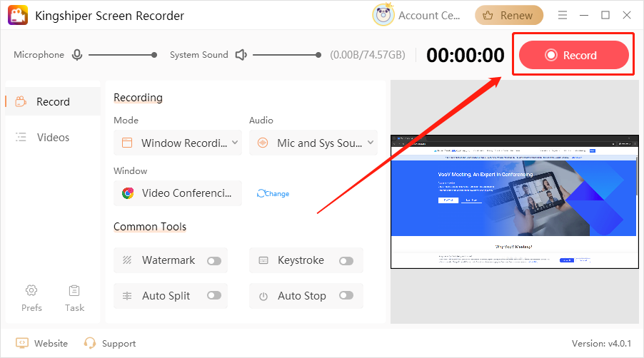Click the panda account avatar icon

coord(383,15)
